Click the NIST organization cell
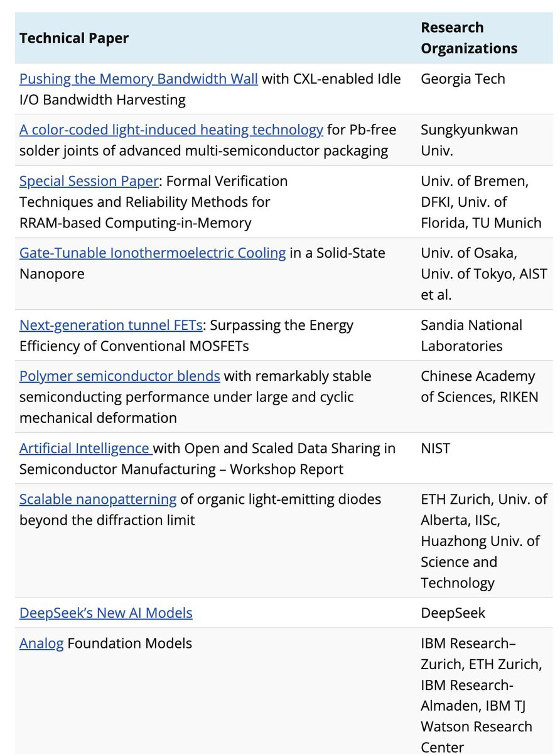Screen dimensions: 560x754 coord(435,449)
